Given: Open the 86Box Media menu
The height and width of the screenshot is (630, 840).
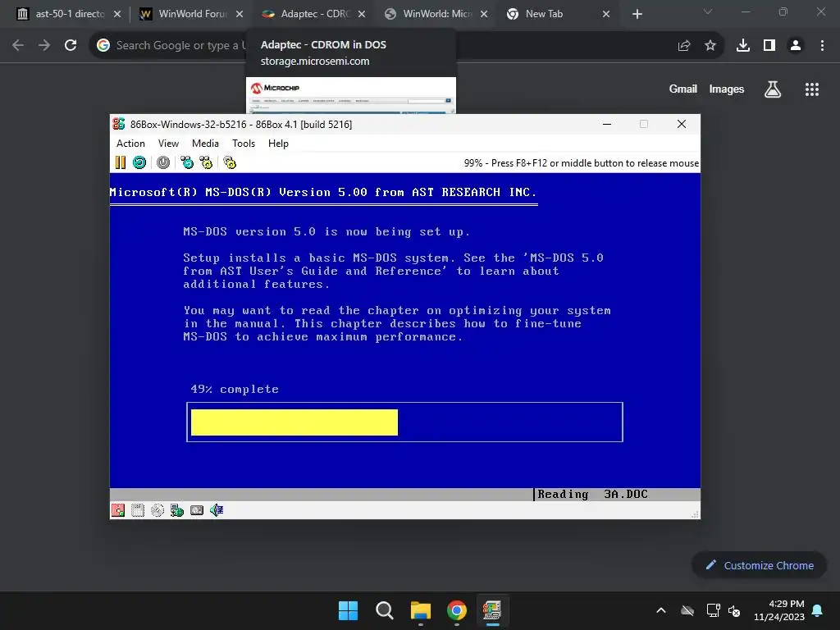Looking at the screenshot, I should (205, 144).
